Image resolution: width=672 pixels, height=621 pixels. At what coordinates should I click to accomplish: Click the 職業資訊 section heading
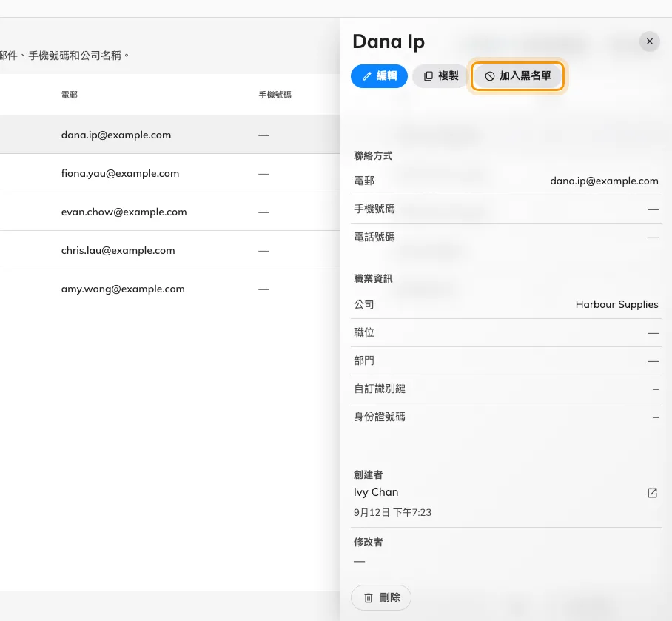(373, 278)
